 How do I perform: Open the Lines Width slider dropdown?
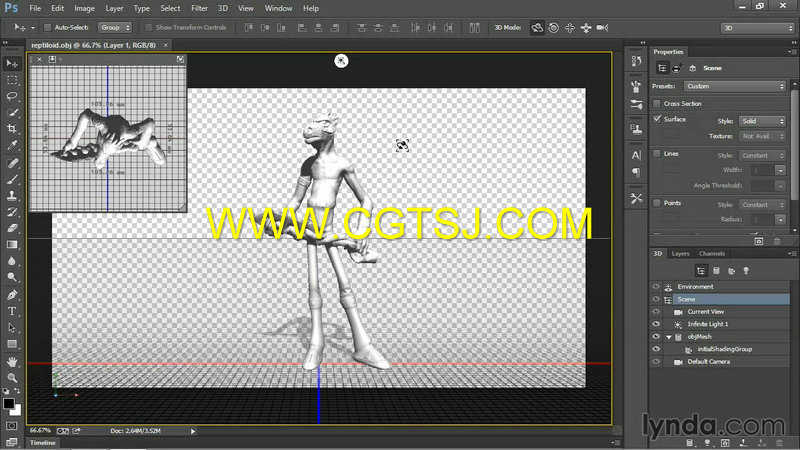[781, 170]
